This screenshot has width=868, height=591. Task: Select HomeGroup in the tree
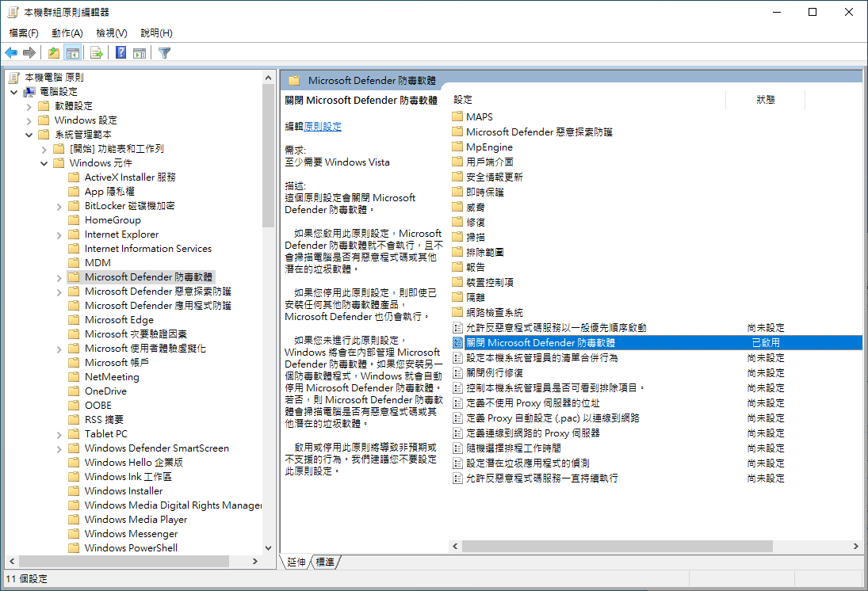click(x=113, y=219)
